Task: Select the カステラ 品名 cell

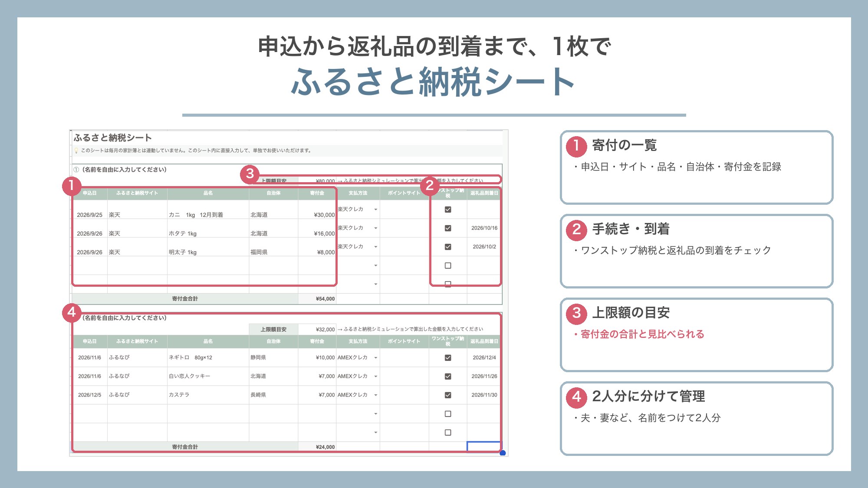Action: point(208,395)
